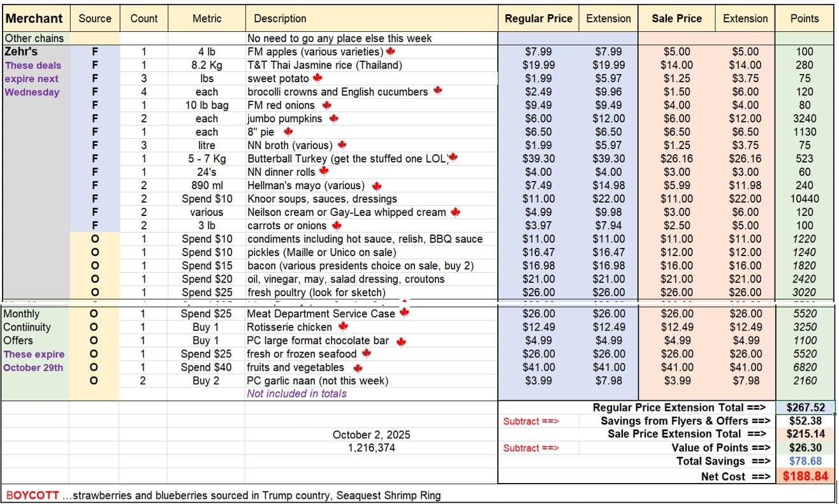Viewport: 839px width, 504px height.
Task: Select the maple leaf next to Hellman's mayo
Action: point(376,186)
